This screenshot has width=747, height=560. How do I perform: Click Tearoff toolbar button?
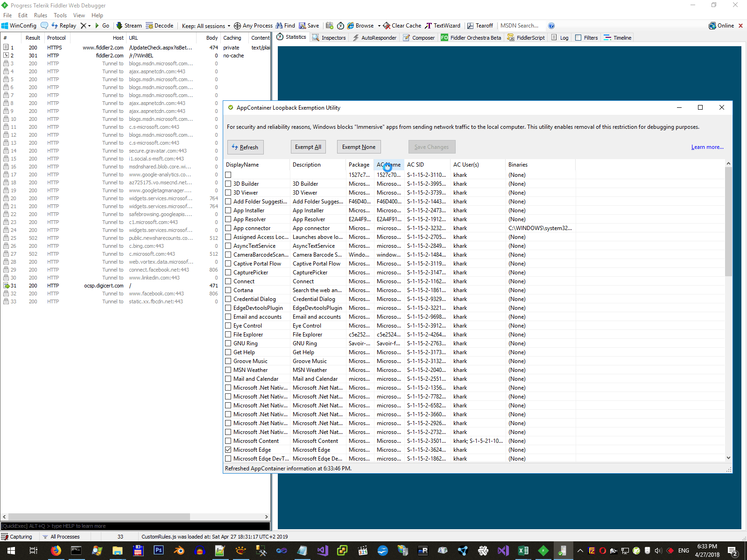click(480, 26)
